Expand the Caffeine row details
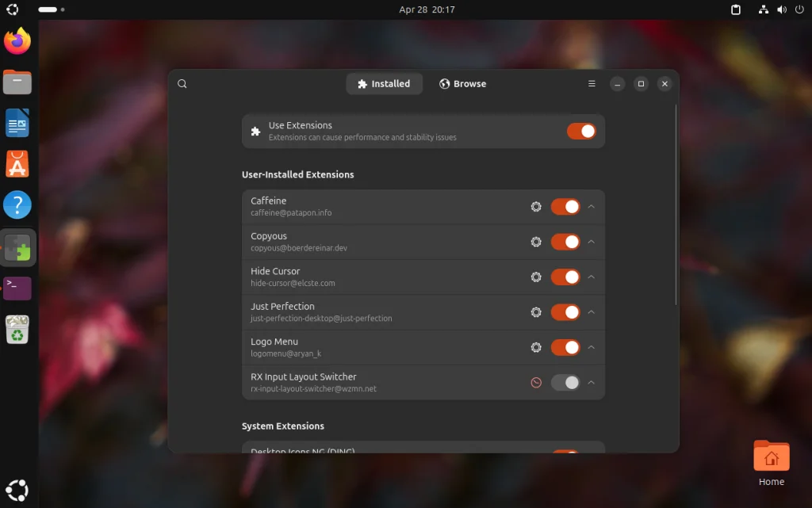The height and width of the screenshot is (508, 812). pyautogui.click(x=591, y=207)
